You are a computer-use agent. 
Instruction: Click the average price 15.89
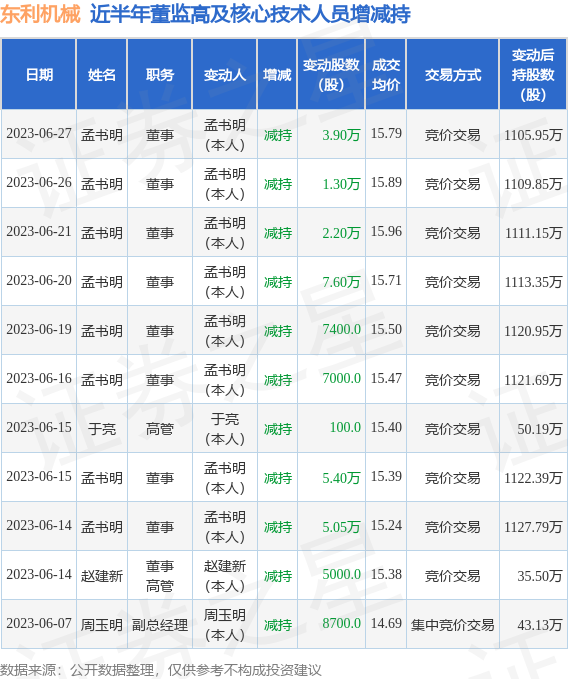coord(386,182)
